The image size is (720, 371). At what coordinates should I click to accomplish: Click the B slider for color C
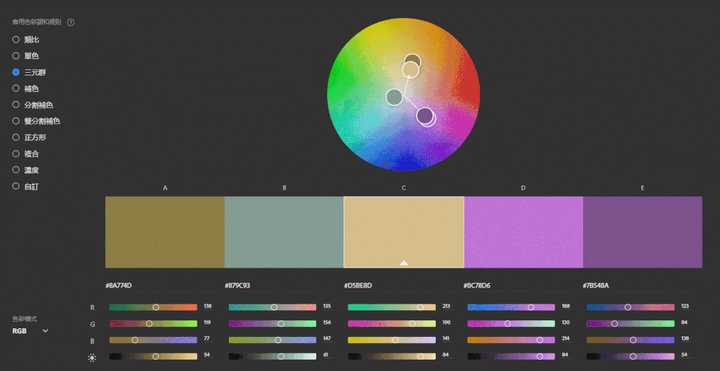click(x=392, y=340)
